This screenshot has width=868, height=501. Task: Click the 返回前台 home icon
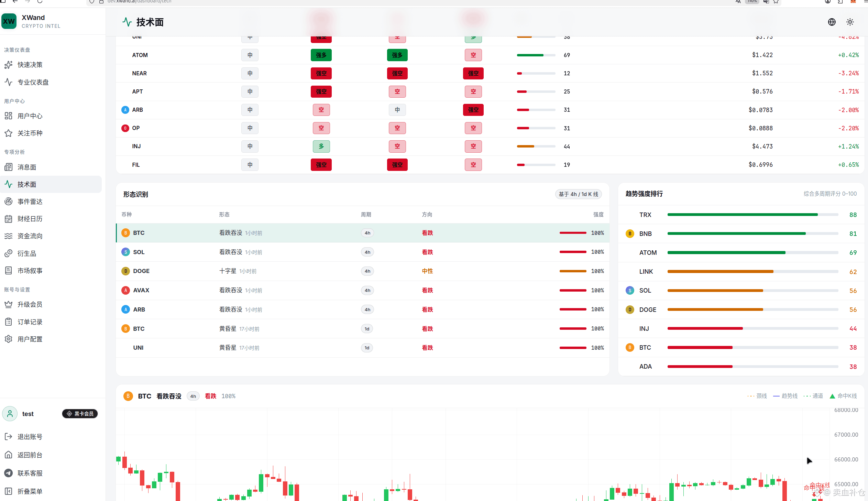9,455
